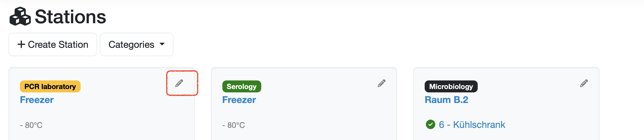Click the pencil icon on Microbiology card

click(584, 83)
